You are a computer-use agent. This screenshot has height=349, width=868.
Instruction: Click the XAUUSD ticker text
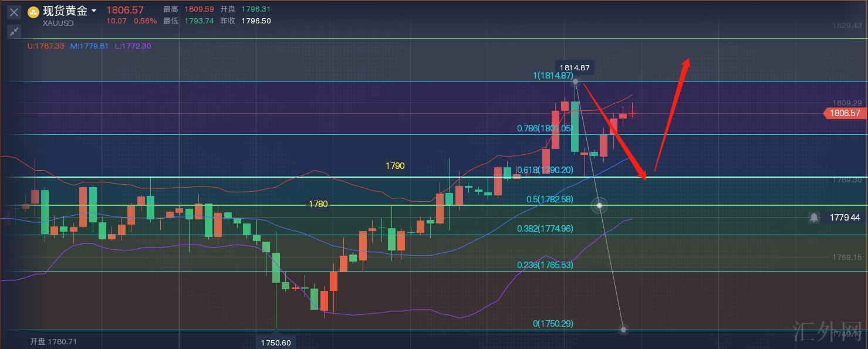[58, 23]
